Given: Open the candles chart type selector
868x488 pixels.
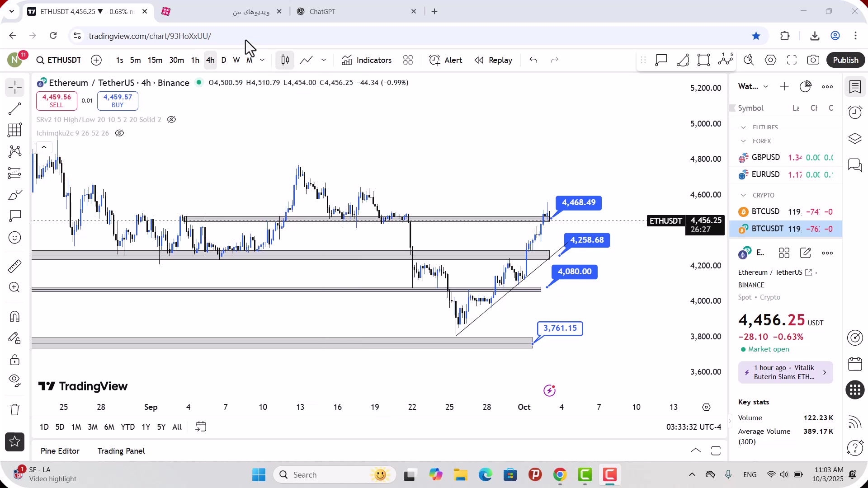Looking at the screenshot, I should coord(285,60).
